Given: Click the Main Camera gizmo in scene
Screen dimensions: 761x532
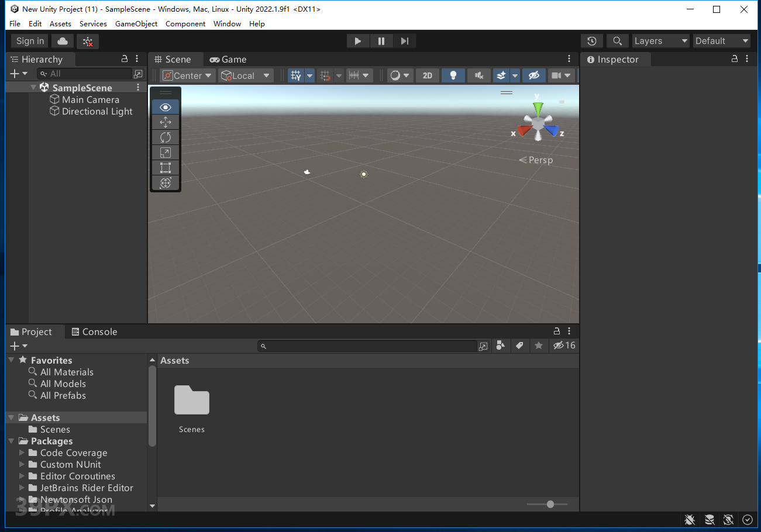Looking at the screenshot, I should tap(307, 172).
